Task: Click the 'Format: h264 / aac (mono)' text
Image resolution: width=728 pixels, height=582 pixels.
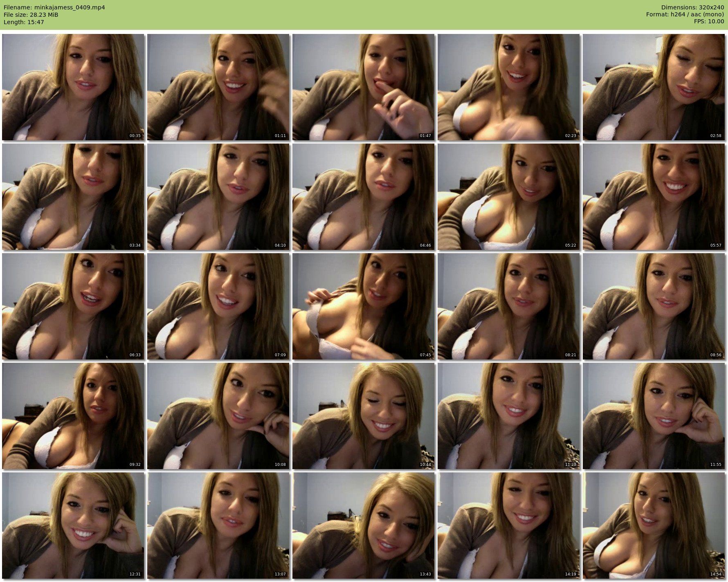Action: pyautogui.click(x=685, y=15)
